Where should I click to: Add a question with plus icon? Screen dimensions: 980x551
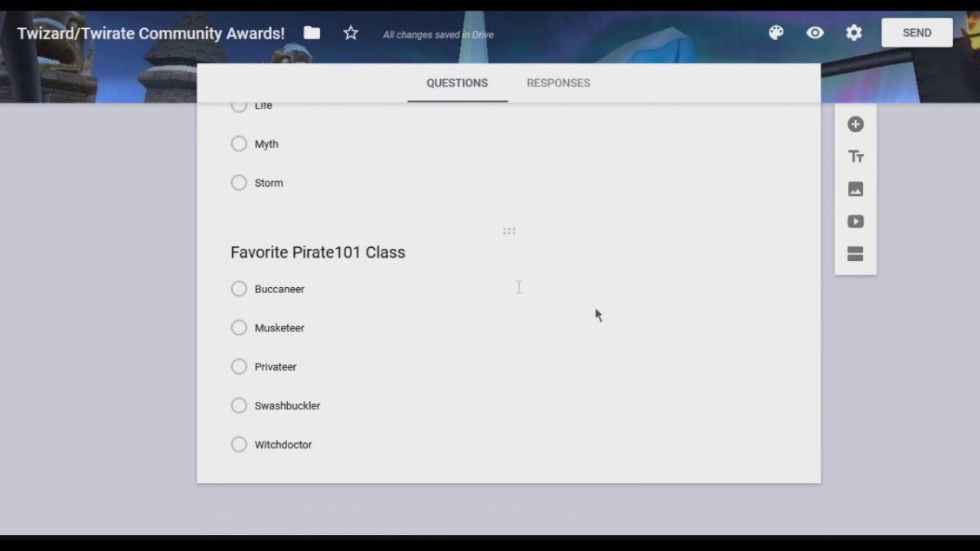[855, 124]
